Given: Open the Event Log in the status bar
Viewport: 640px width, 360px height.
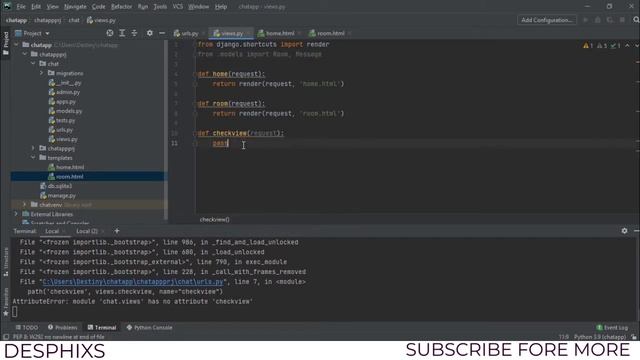Looking at the screenshot, I should pyautogui.click(x=612, y=327).
